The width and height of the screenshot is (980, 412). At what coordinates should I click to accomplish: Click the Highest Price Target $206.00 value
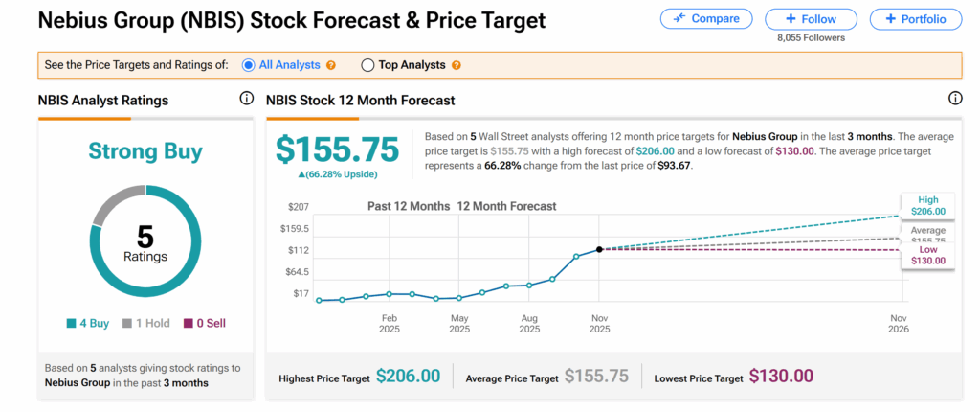point(408,377)
